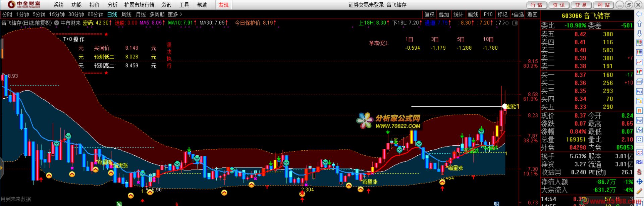
Task: Click the 今日保护价 8.19 indicator label
Action: [255, 23]
